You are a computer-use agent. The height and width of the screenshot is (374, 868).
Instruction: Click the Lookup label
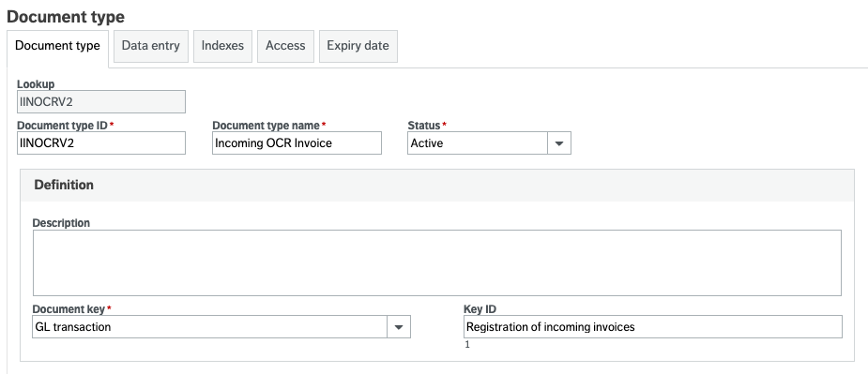[36, 84]
